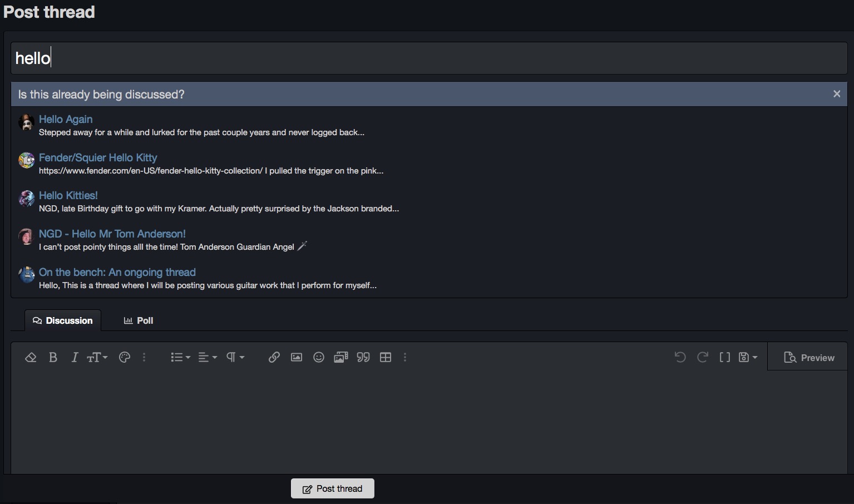Insert a link with chain icon
This screenshot has height=504, width=854.
click(274, 358)
